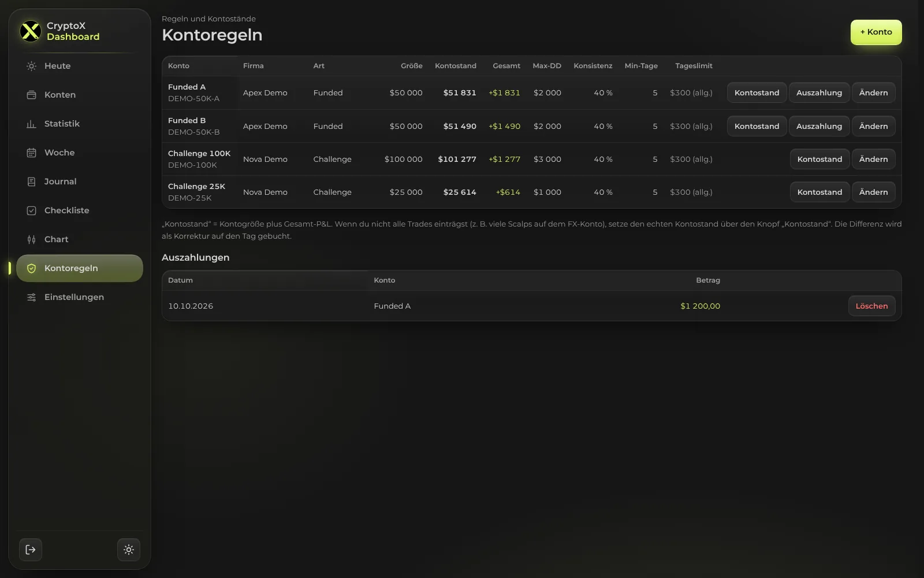Select the +$1 490 total value

coord(504,126)
